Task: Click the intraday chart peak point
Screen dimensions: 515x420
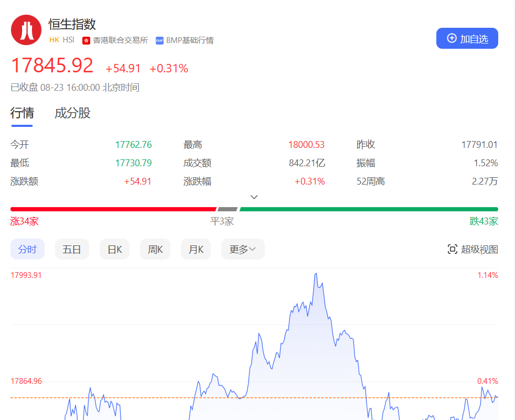Action: pos(316,273)
